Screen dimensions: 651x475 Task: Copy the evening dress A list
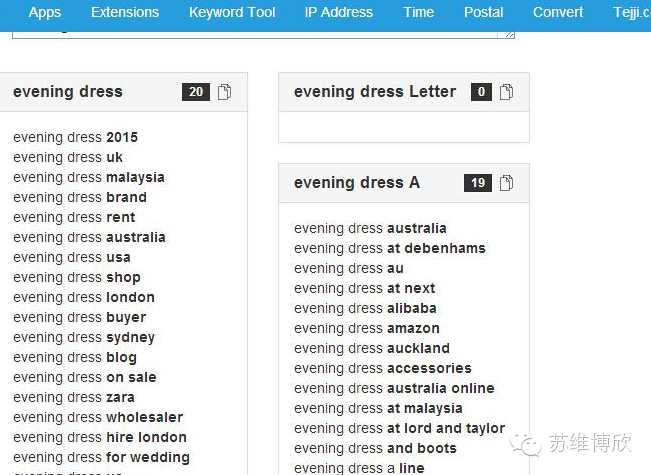point(506,183)
